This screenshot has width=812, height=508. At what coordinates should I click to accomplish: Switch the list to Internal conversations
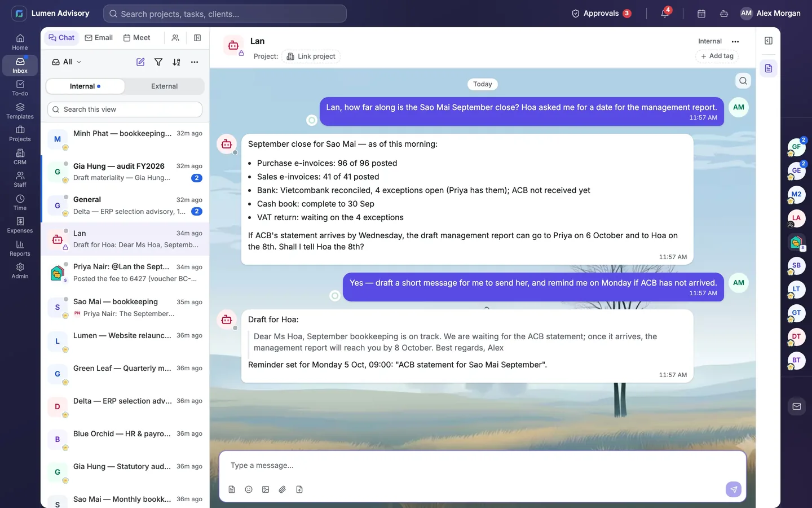coord(85,86)
